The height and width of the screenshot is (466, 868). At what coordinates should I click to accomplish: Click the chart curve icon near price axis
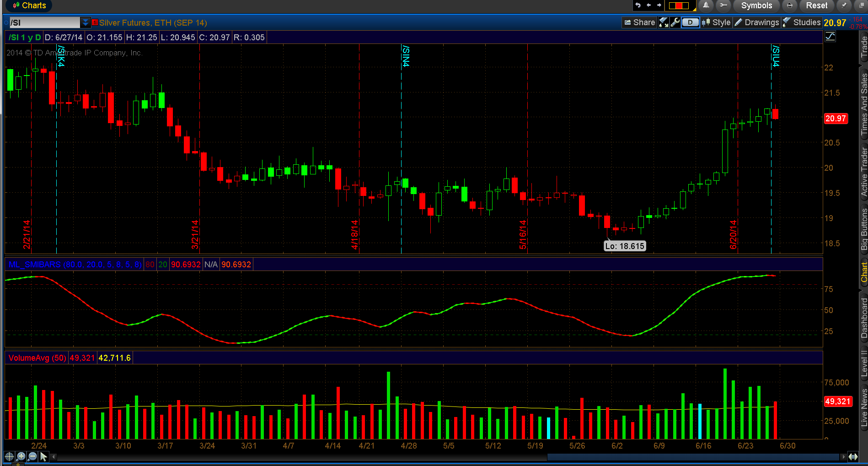click(x=830, y=37)
